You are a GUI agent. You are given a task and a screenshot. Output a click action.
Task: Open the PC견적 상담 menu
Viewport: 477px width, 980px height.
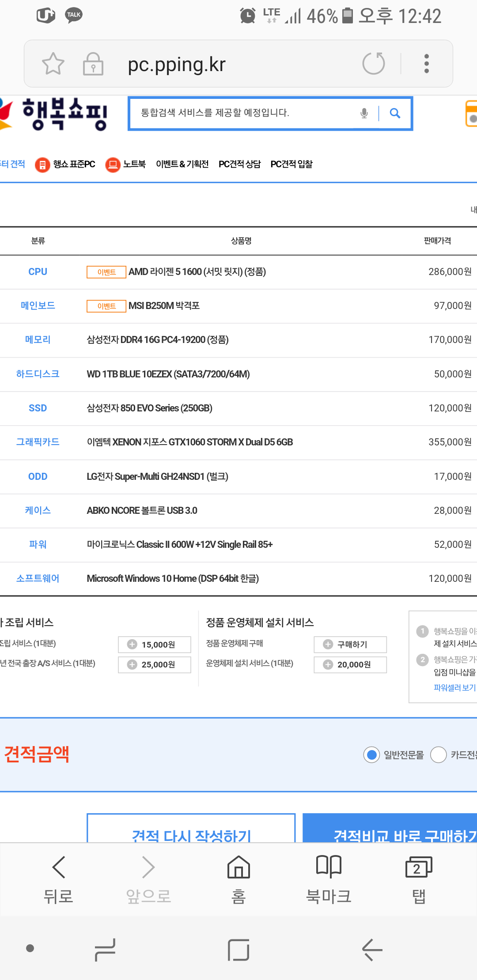pyautogui.click(x=240, y=164)
